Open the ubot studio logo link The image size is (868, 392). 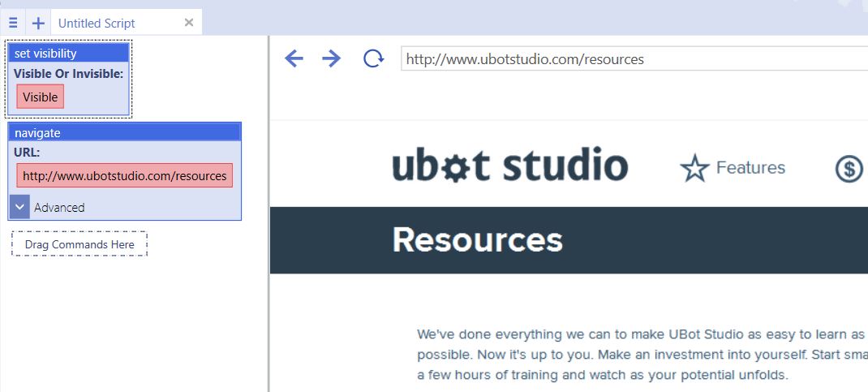click(x=509, y=165)
